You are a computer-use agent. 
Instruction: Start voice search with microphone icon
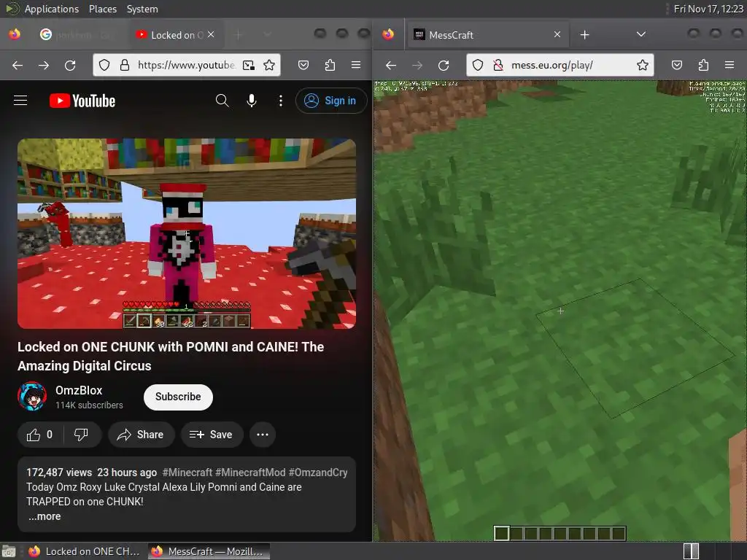pyautogui.click(x=252, y=101)
